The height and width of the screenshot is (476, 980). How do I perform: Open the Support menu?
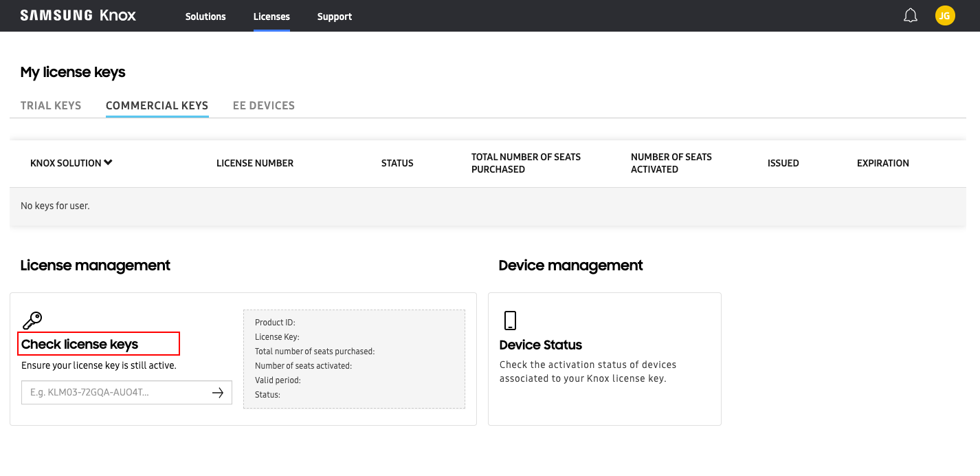point(335,17)
